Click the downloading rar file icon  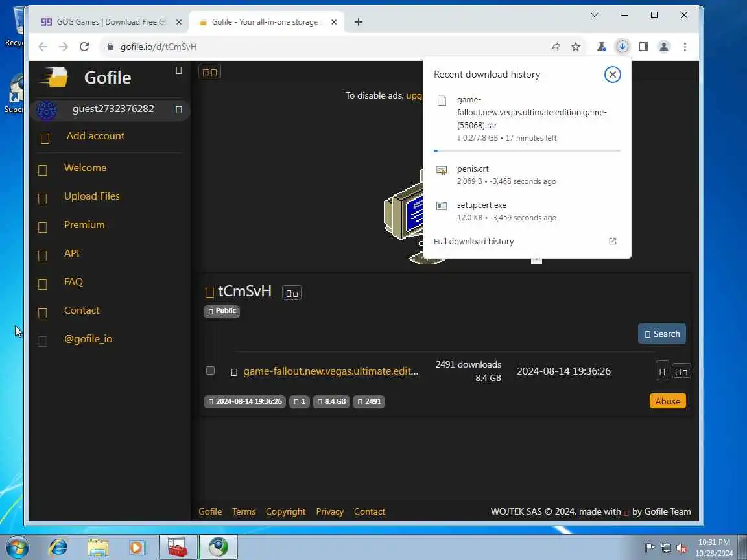[442, 100]
